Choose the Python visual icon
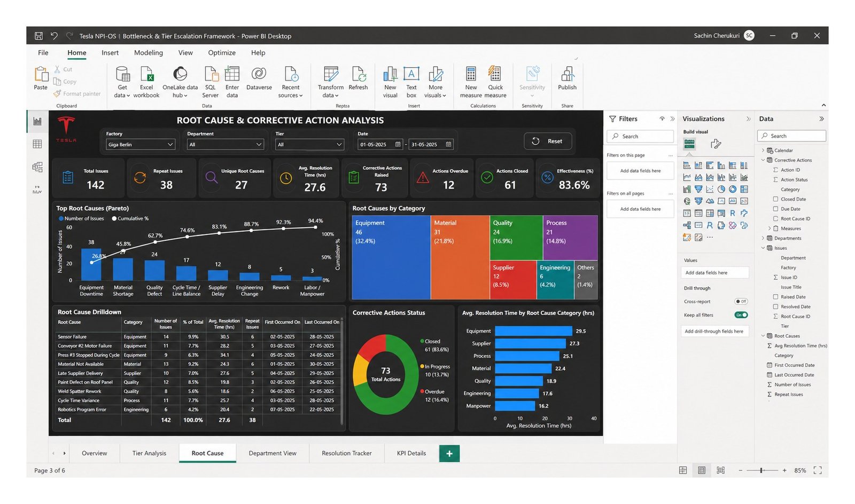Screen dimensions: 855x504 [x=744, y=213]
